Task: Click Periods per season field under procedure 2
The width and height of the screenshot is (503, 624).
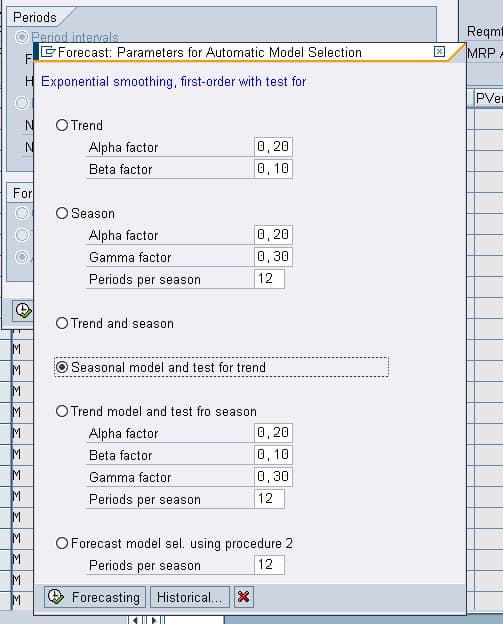Action: pyautogui.click(x=269, y=565)
